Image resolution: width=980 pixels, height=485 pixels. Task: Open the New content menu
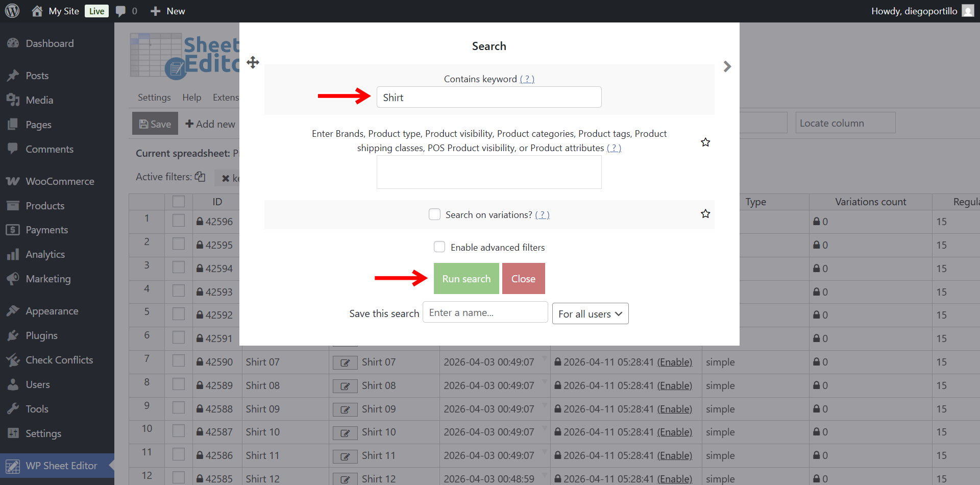[168, 11]
